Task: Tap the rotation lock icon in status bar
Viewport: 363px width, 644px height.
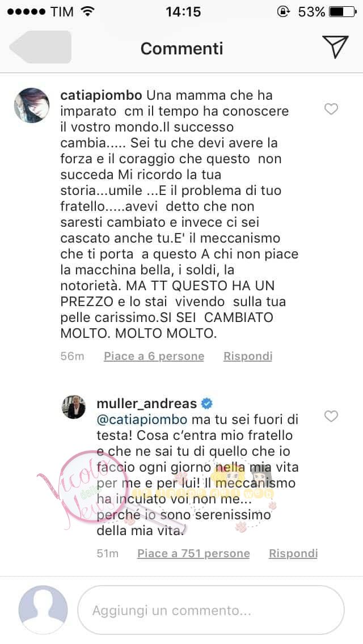Action: point(283,11)
